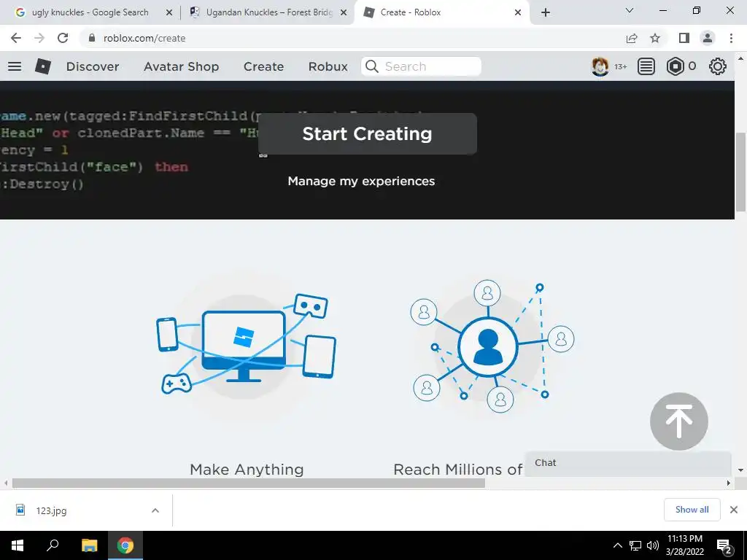Switch to ugly knuckles Google Search tab

pos(90,12)
